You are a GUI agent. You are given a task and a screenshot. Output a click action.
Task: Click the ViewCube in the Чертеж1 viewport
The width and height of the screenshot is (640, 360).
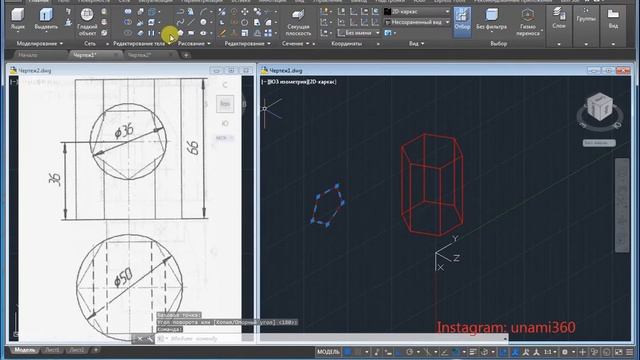[600, 108]
